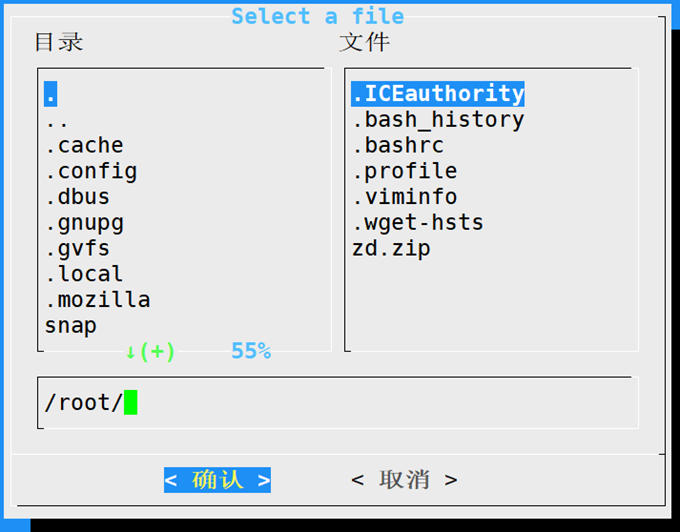Choose the .wget-hsts file

click(418, 223)
